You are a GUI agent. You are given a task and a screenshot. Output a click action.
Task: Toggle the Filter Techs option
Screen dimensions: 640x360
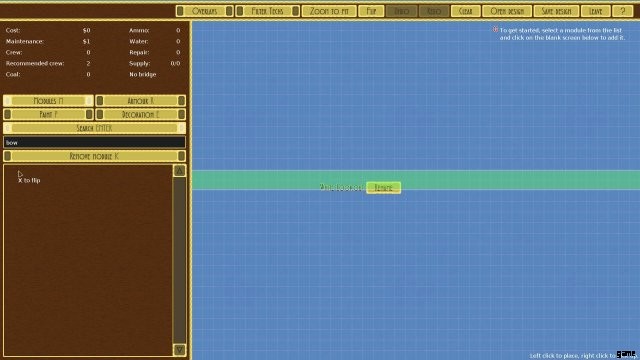[x=267, y=11]
